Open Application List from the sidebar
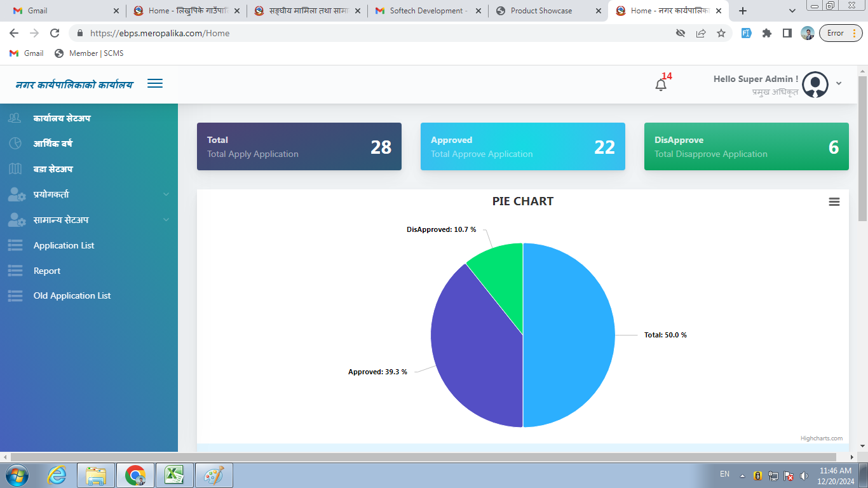The width and height of the screenshot is (868, 488). click(64, 245)
